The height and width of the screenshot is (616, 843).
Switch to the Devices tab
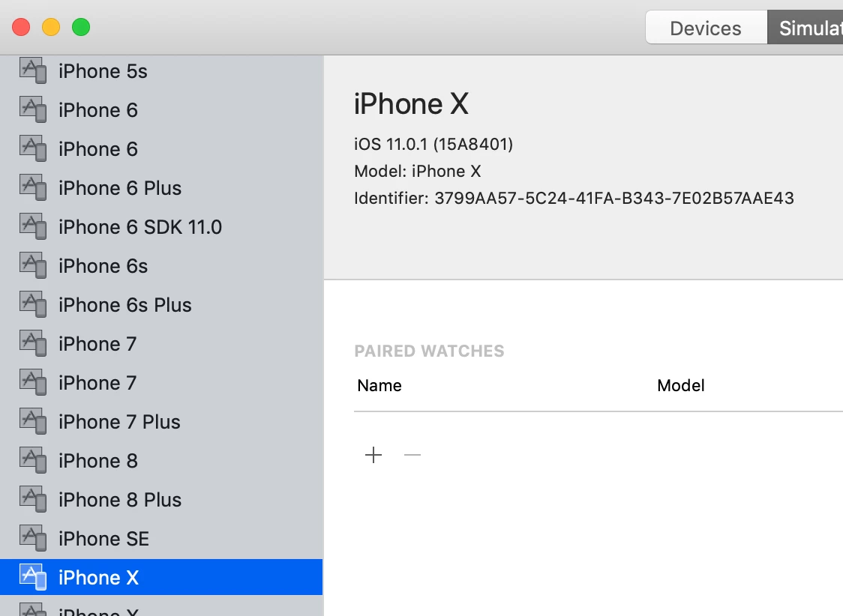(x=706, y=28)
